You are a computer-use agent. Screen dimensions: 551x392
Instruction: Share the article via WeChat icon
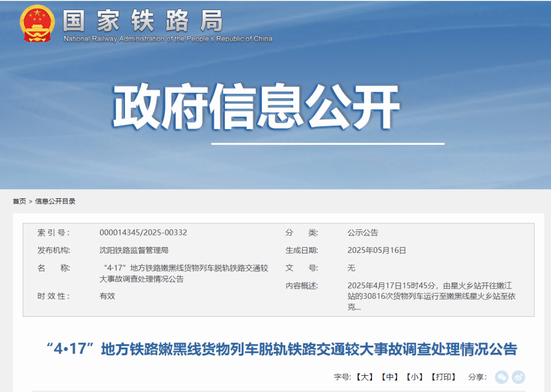[502, 377]
